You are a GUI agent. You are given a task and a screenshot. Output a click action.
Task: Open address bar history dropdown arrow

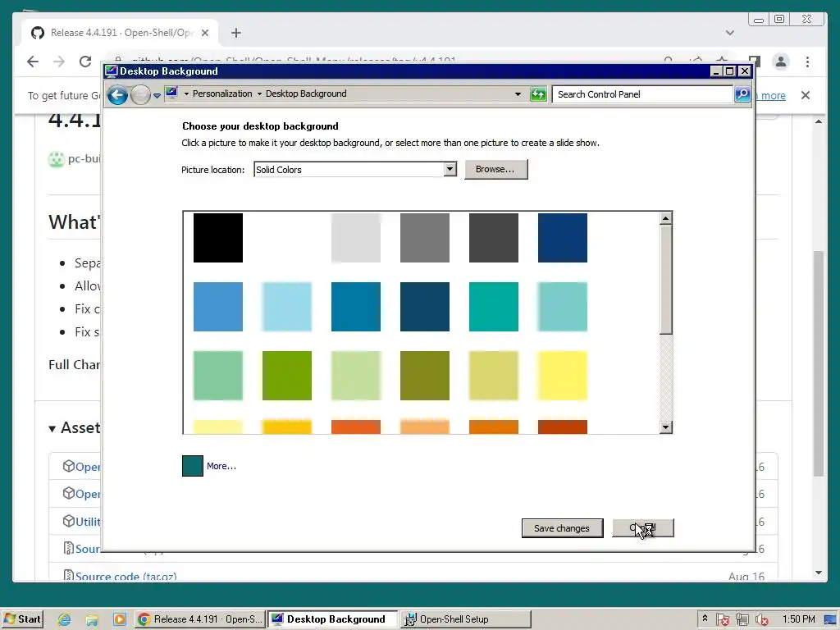pos(518,94)
